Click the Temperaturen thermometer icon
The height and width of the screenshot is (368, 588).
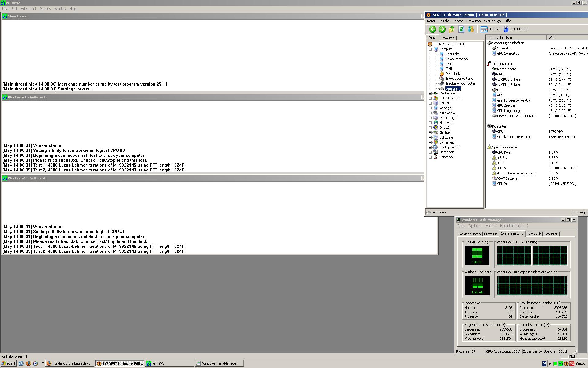489,64
